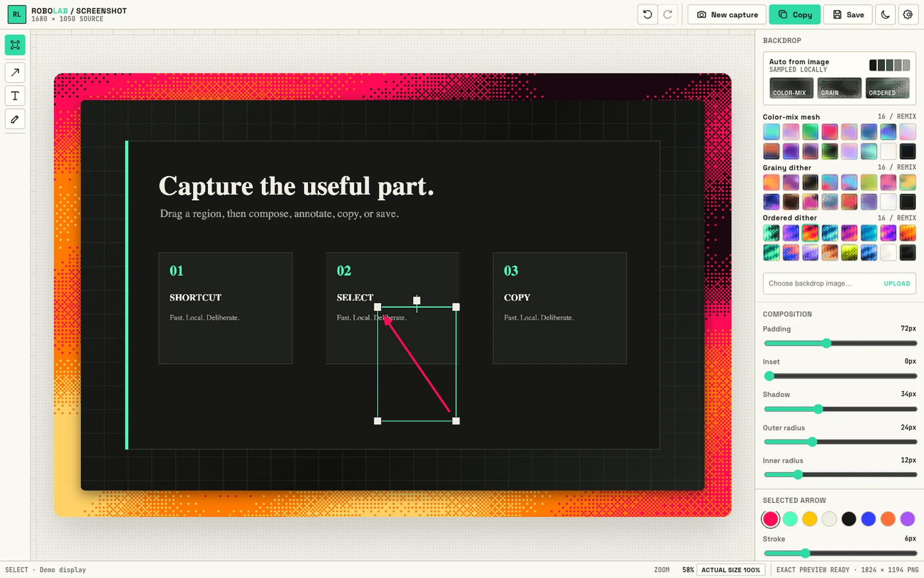Choose the COLOR-MIX backdrop style
This screenshot has height=578, width=924.
point(791,88)
